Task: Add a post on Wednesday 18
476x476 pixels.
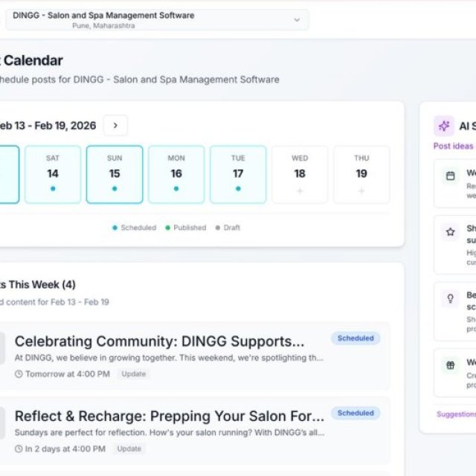Action: (300, 175)
